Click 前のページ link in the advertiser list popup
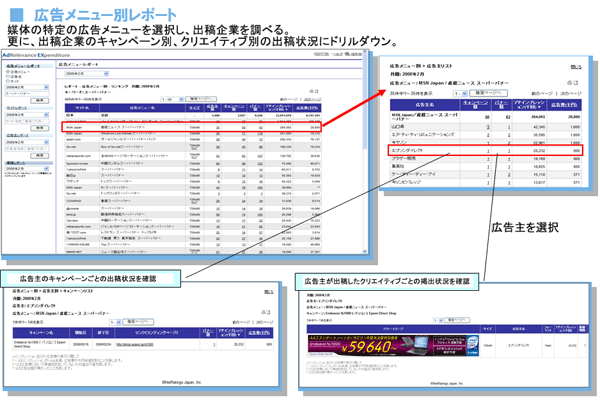This screenshot has height=409, width=600. [x=542, y=94]
